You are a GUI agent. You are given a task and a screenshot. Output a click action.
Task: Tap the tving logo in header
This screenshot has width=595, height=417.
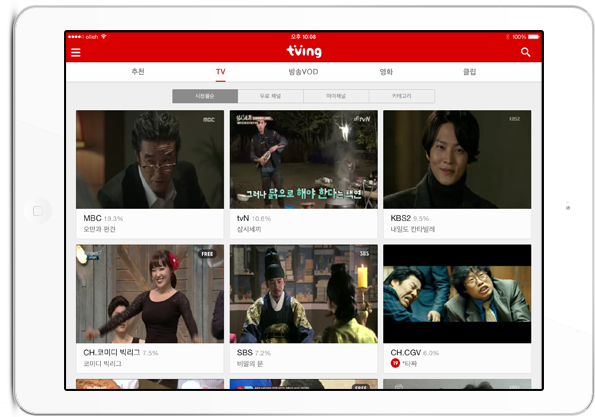click(x=304, y=51)
